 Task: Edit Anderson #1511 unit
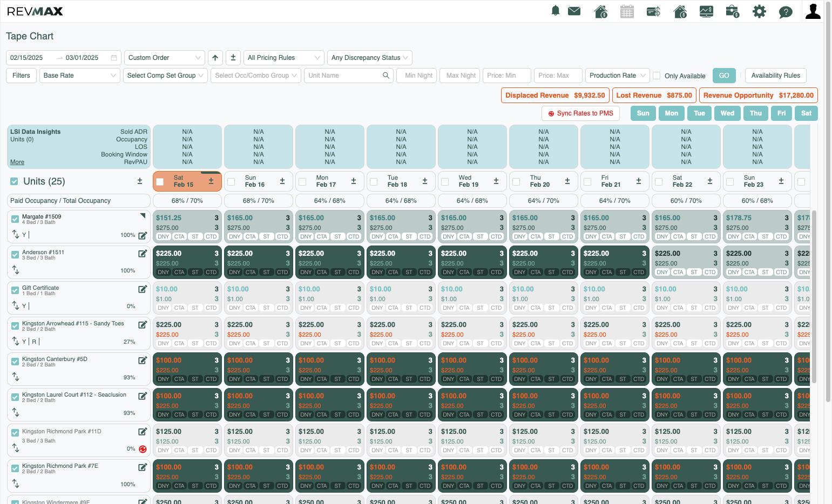click(x=143, y=254)
